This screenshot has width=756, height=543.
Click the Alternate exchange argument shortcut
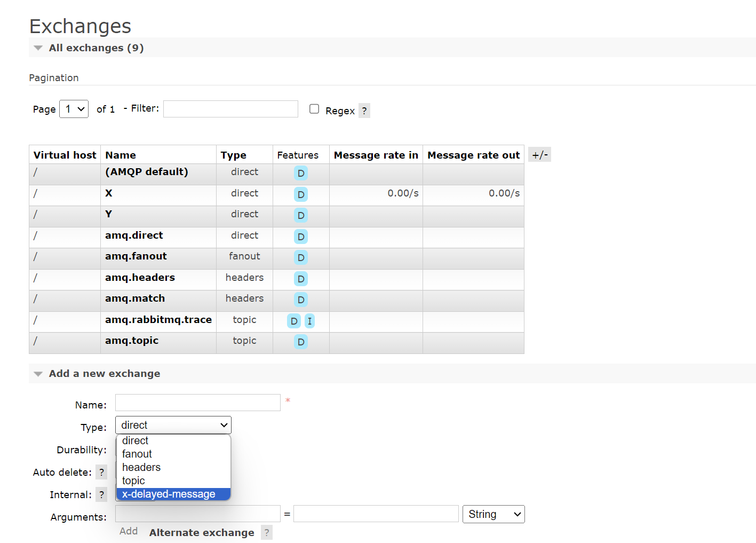[202, 532]
